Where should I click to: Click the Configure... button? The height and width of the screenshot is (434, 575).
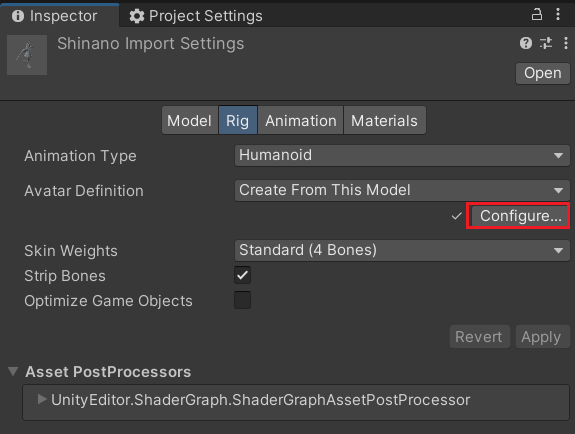pyautogui.click(x=520, y=216)
